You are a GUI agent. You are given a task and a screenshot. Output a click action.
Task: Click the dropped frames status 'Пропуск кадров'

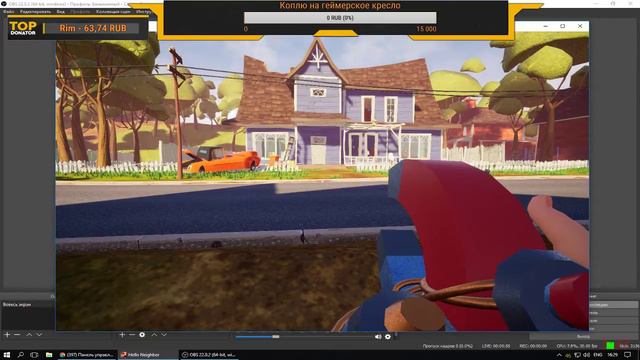[x=448, y=346]
